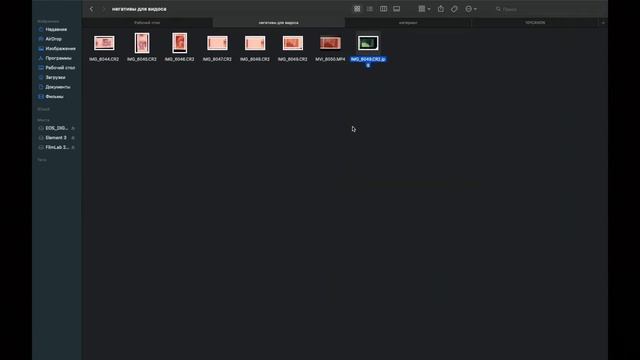Open Недавние in the sidebar
The width and height of the screenshot is (640, 360).
pyautogui.click(x=56, y=29)
